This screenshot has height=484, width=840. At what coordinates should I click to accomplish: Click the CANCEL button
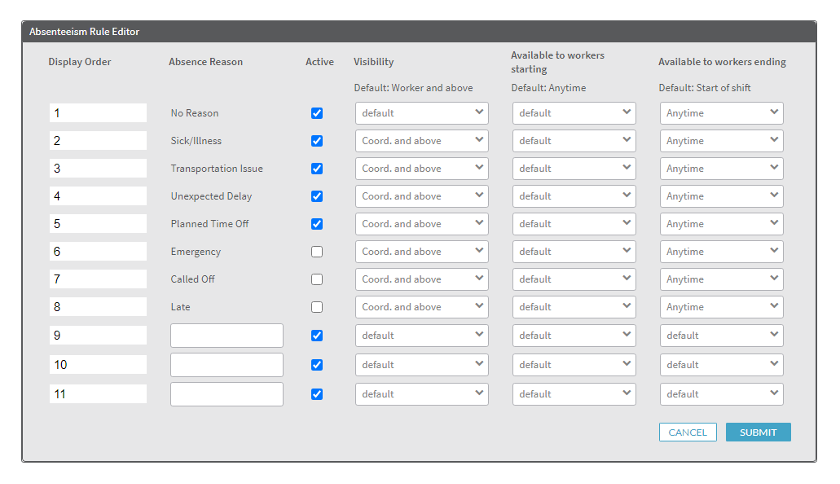pyautogui.click(x=688, y=432)
